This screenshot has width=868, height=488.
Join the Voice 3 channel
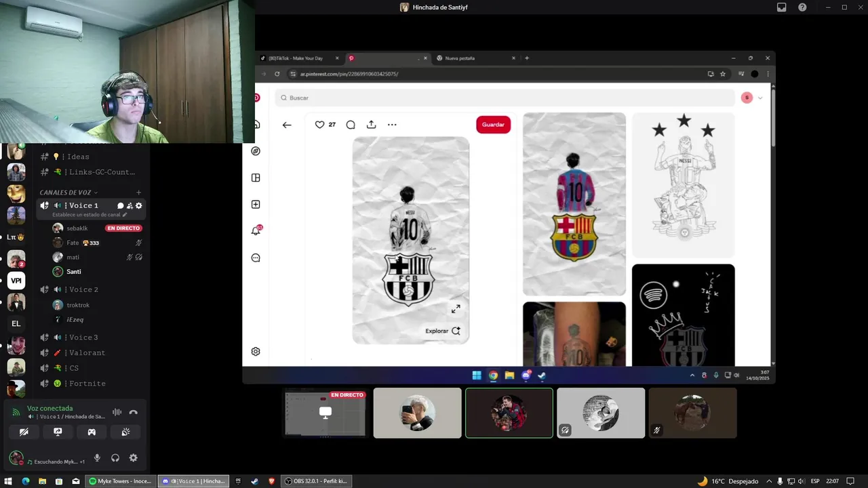point(90,338)
